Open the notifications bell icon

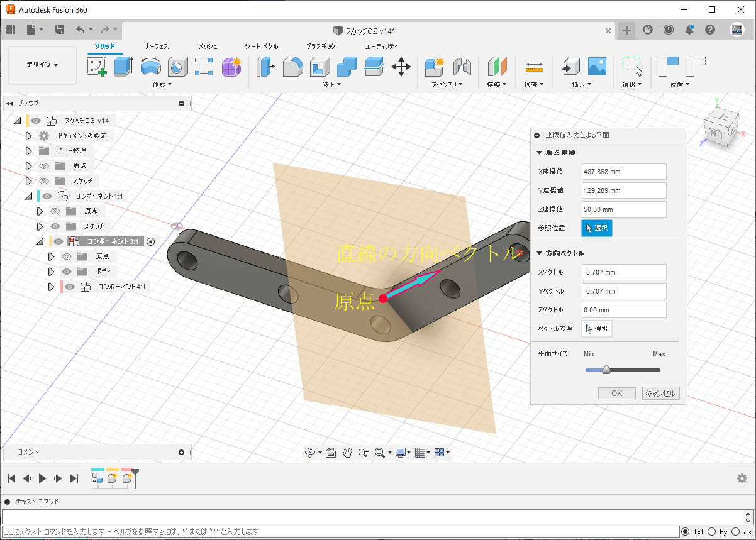pyautogui.click(x=689, y=30)
